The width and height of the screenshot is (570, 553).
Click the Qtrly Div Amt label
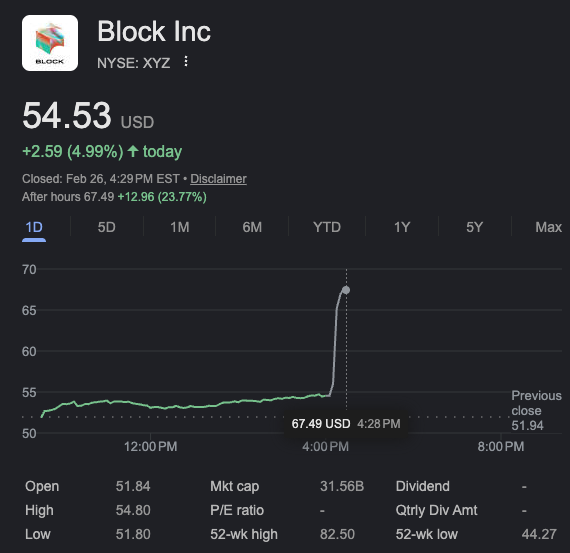pyautogui.click(x=436, y=510)
